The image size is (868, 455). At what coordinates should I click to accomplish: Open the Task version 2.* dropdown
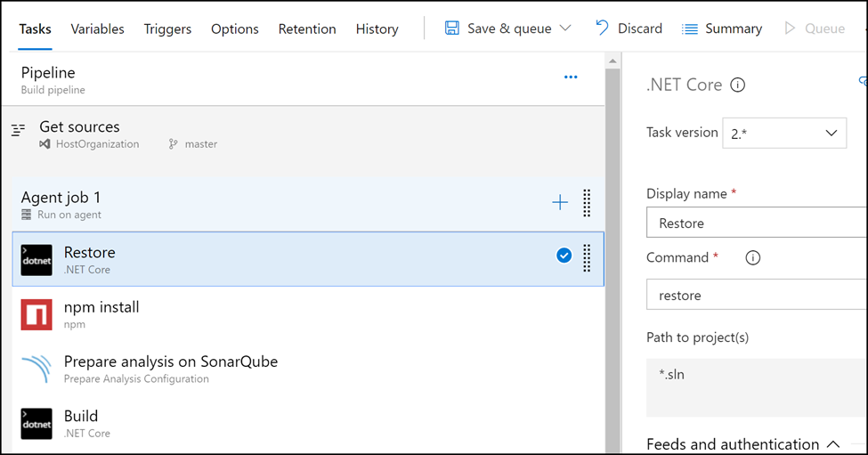(783, 133)
